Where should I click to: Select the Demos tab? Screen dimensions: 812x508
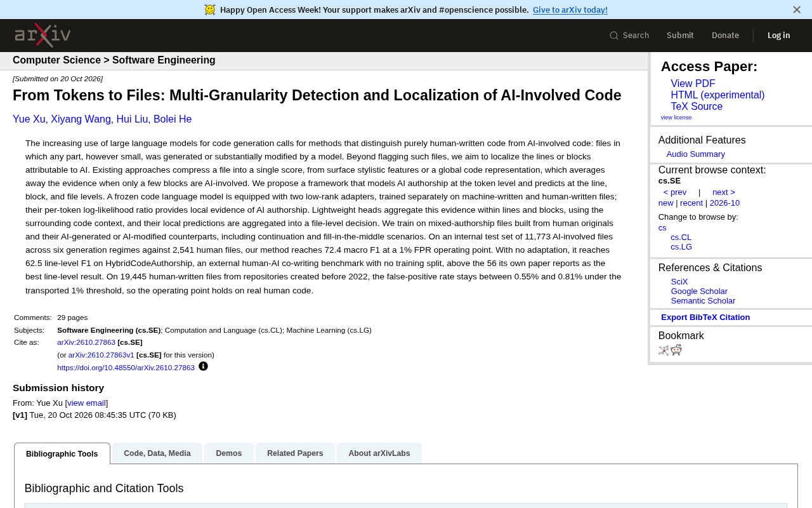click(229, 453)
